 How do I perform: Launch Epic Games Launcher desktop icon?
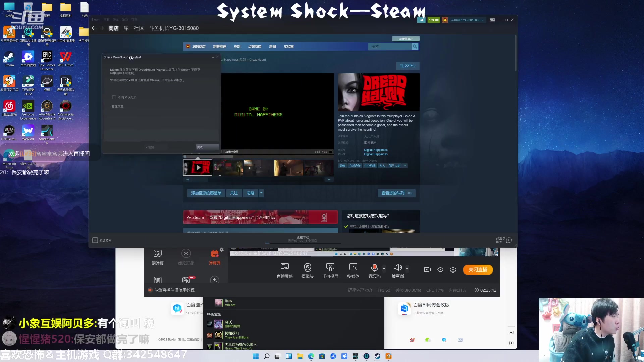pyautogui.click(x=47, y=61)
